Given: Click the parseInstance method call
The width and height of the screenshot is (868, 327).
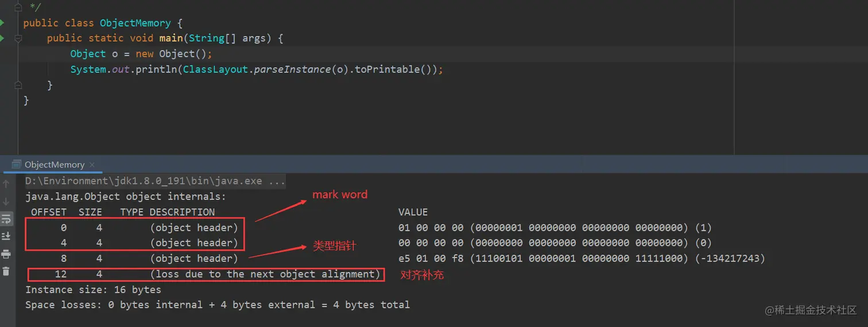Looking at the screenshot, I should [292, 69].
